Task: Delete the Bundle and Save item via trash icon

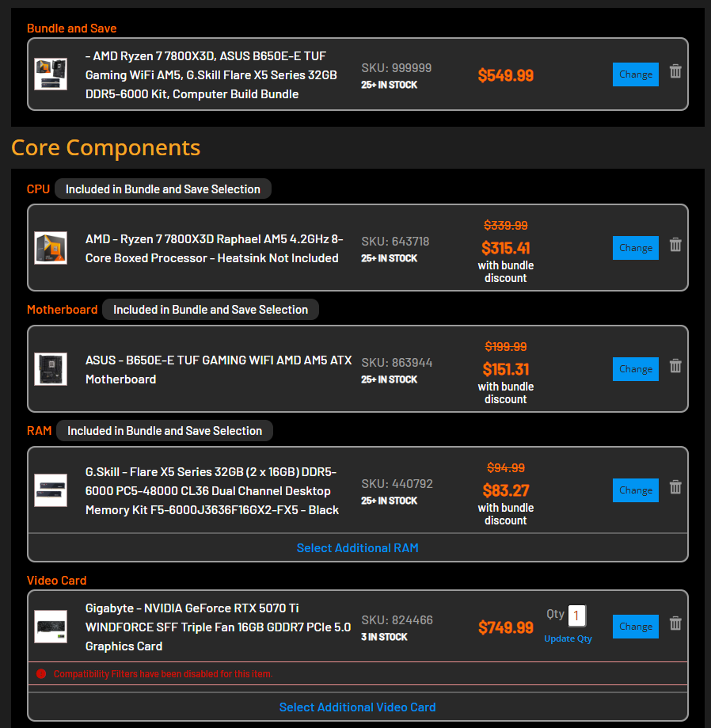Action: [x=675, y=71]
